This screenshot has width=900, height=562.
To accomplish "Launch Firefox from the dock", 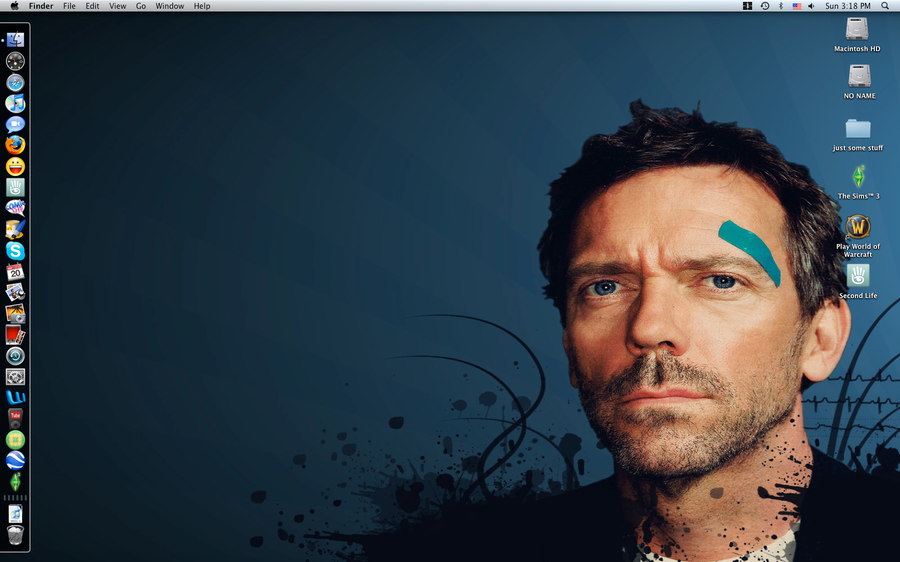I will (x=15, y=145).
